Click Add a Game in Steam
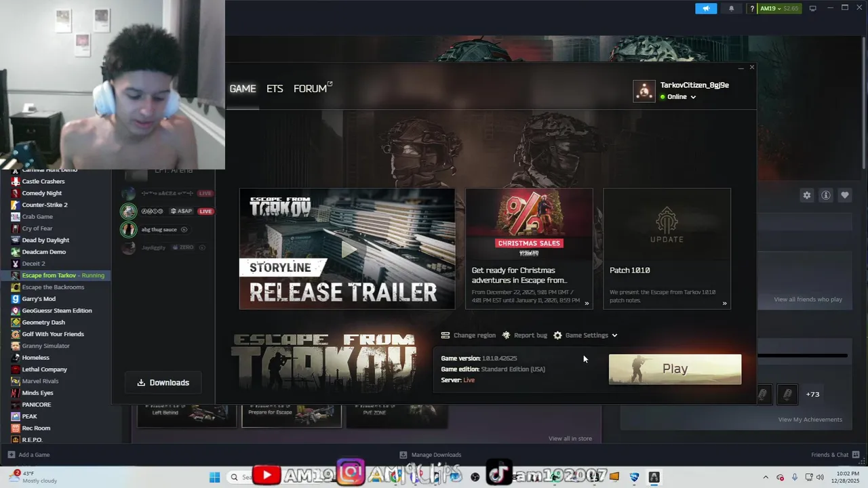 (x=28, y=455)
